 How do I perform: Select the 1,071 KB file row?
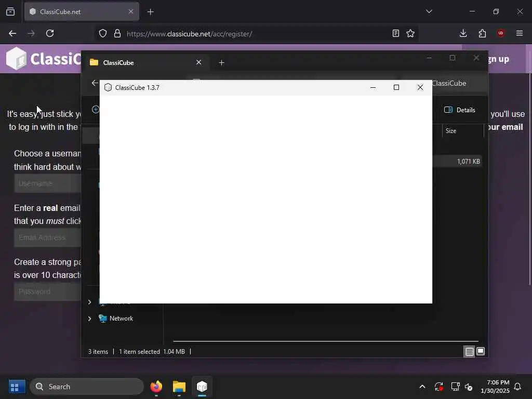(x=457, y=162)
